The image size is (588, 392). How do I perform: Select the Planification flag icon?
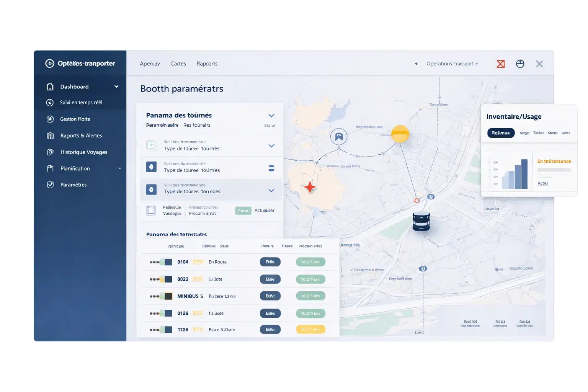tap(50, 168)
